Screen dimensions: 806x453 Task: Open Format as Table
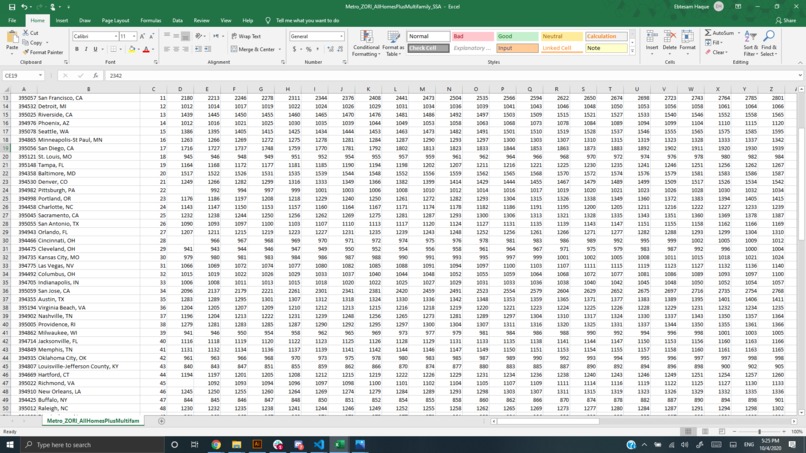click(393, 43)
